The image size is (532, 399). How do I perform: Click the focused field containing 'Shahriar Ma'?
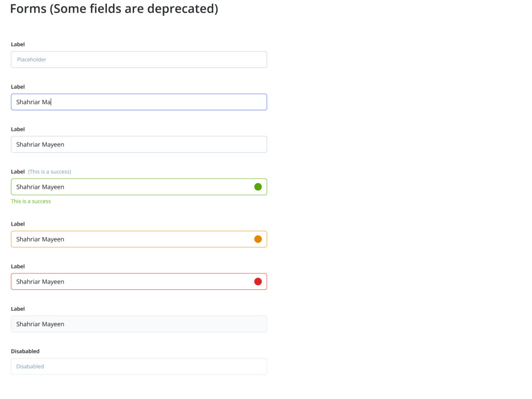click(139, 102)
